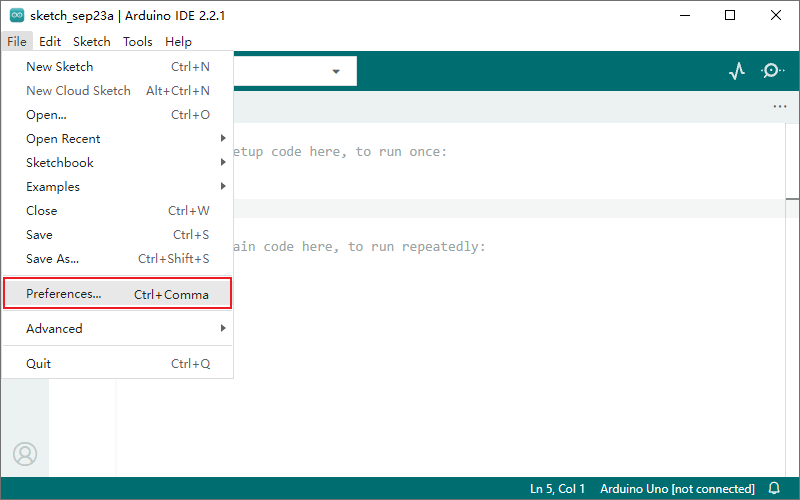Click the Arduino logo in title bar
The image size is (800, 500).
[x=17, y=15]
